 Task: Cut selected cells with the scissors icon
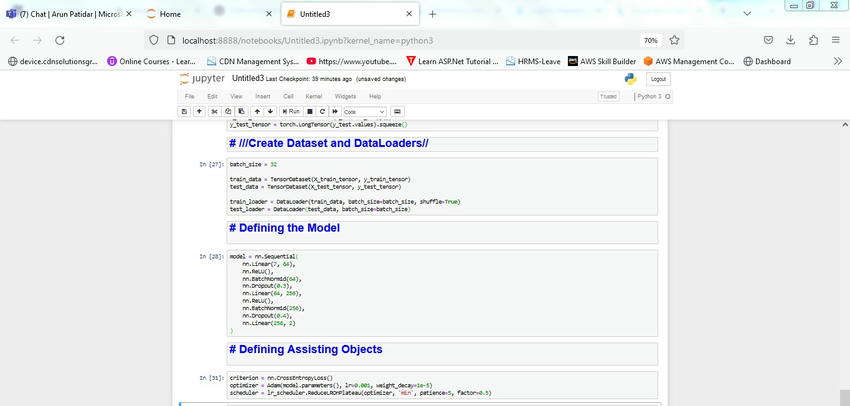[x=214, y=111]
